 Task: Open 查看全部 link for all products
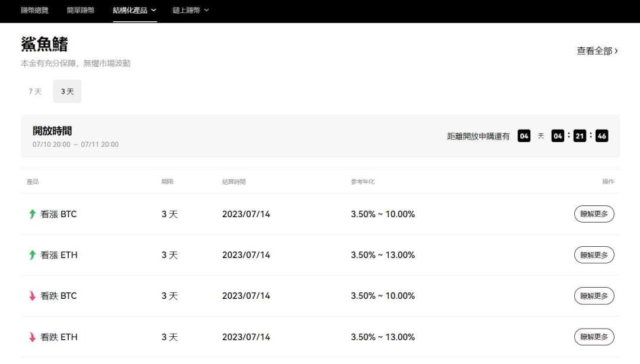tap(597, 51)
